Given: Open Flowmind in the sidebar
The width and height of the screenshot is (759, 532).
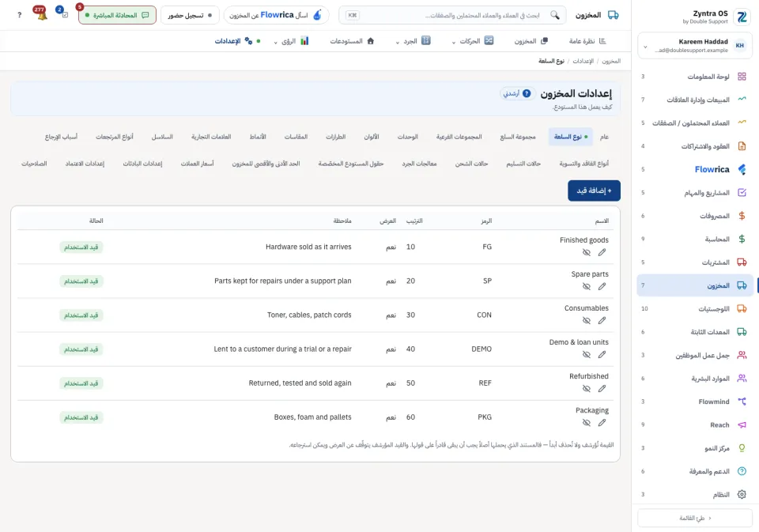Looking at the screenshot, I should [695, 402].
